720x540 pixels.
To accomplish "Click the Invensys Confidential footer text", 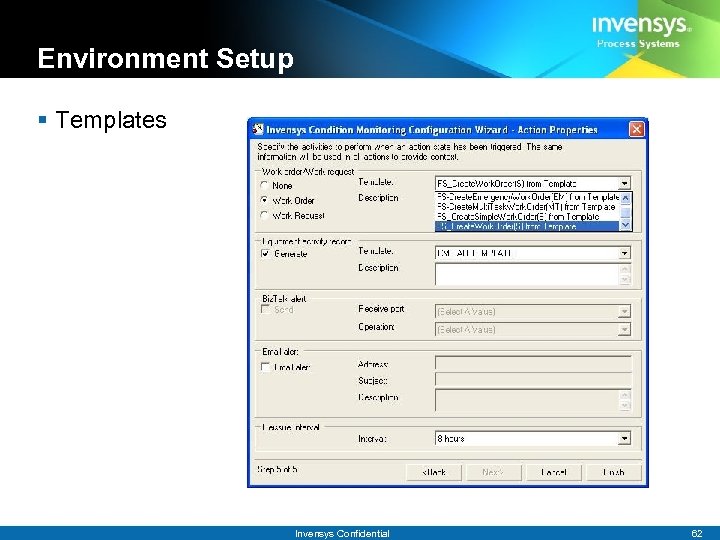I will [x=342, y=533].
